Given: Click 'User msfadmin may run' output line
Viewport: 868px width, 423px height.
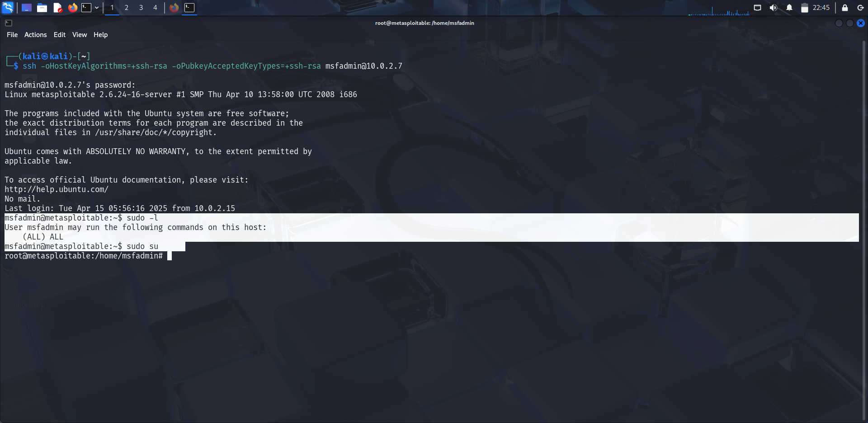Looking at the screenshot, I should click(136, 227).
